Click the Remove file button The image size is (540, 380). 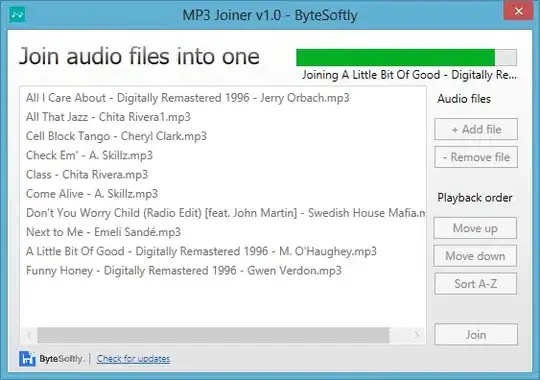pos(476,157)
